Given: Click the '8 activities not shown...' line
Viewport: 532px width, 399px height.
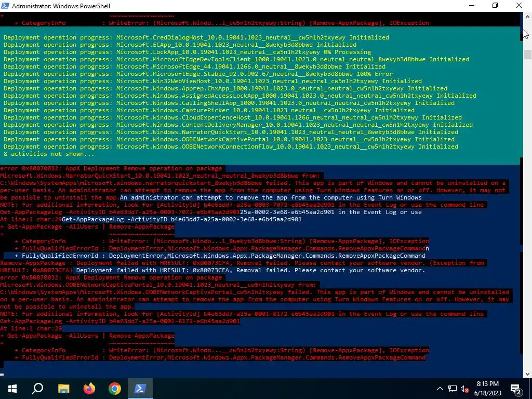Looking at the screenshot, I should click(x=49, y=154).
